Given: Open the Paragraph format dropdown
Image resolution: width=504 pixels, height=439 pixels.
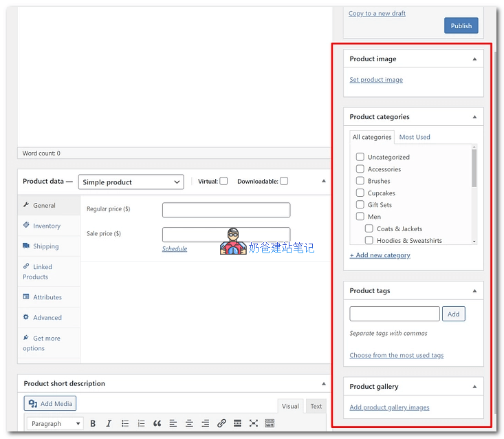Looking at the screenshot, I should point(56,423).
